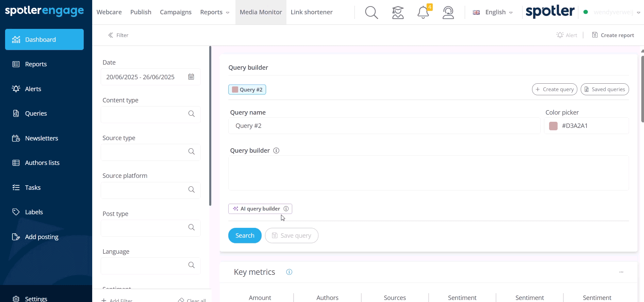Viewport: 644px width, 302px height.
Task: Click the Create query button
Action: [555, 89]
